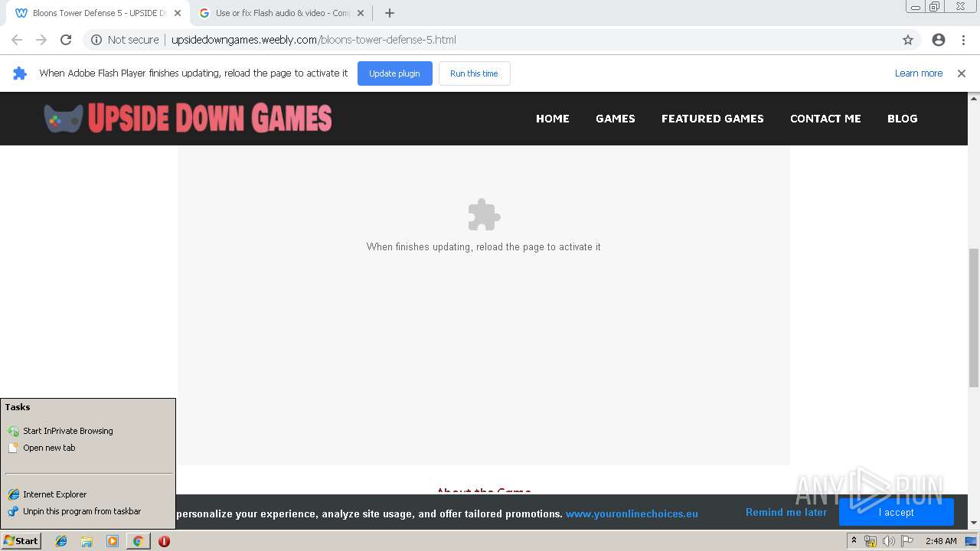Image resolution: width=980 pixels, height=551 pixels.
Task: Close the Bloons Tower Defense 5 tab
Action: pyautogui.click(x=178, y=13)
